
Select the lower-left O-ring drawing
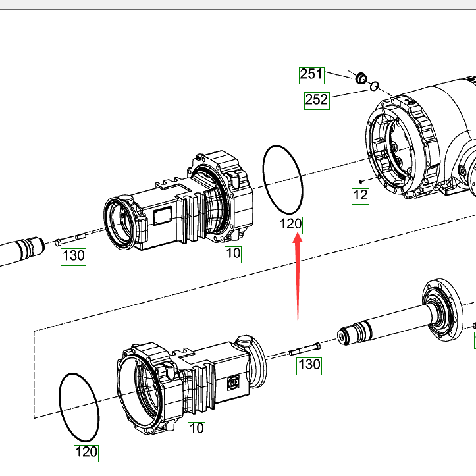pos(79,406)
